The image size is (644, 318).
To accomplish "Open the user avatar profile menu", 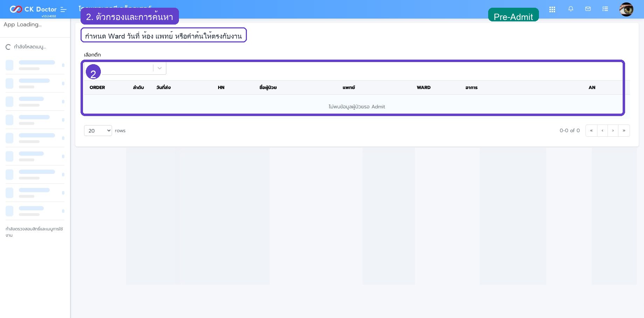I will pos(626,9).
